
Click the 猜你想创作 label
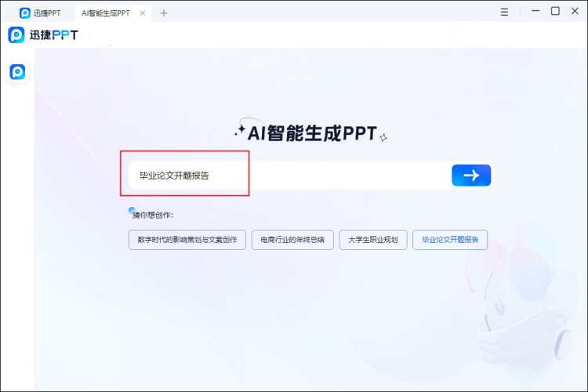pos(153,215)
